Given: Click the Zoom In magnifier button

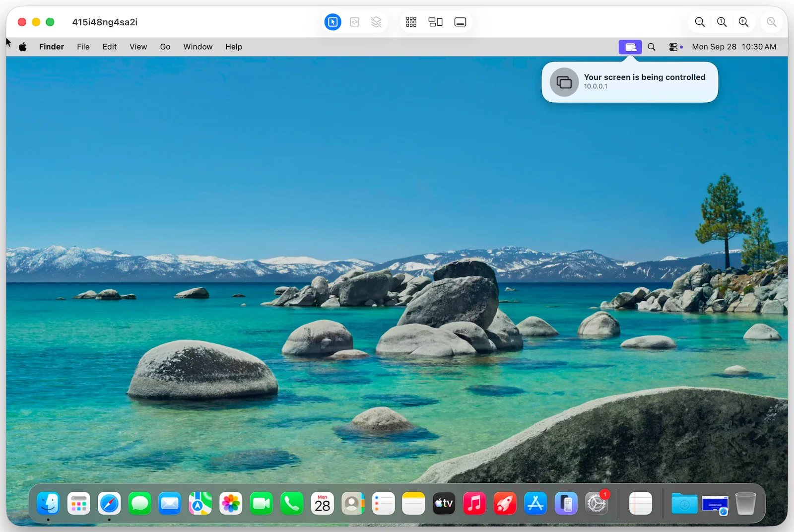Looking at the screenshot, I should [x=743, y=22].
